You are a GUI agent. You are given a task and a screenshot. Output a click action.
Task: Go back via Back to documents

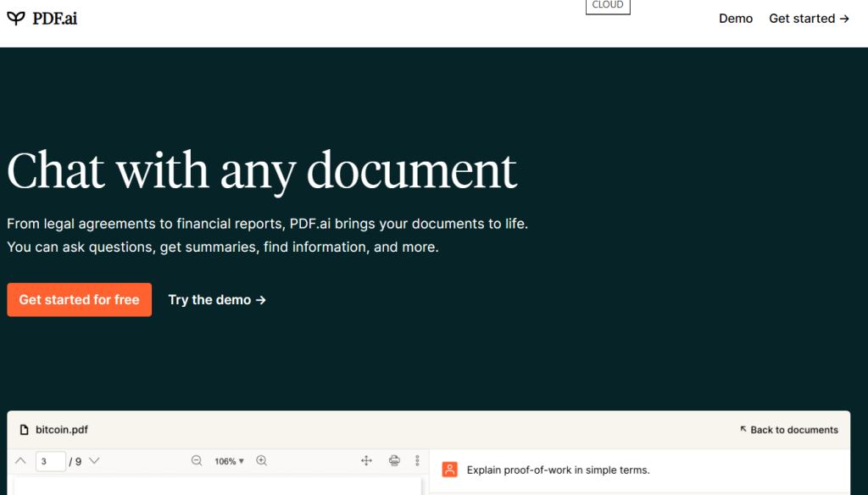coord(789,430)
